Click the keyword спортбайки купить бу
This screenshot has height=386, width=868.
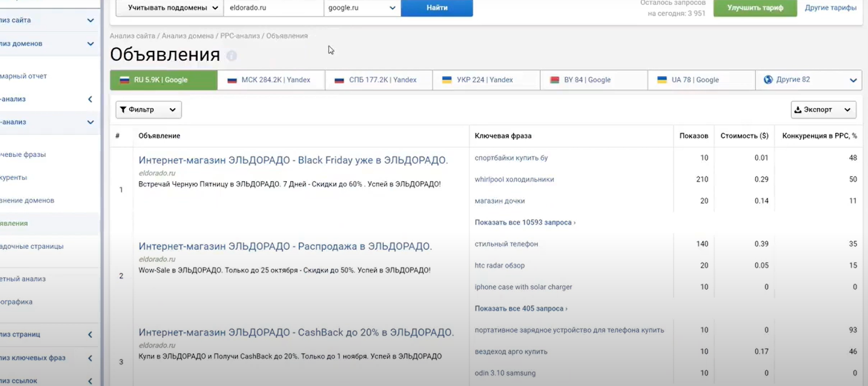click(511, 158)
